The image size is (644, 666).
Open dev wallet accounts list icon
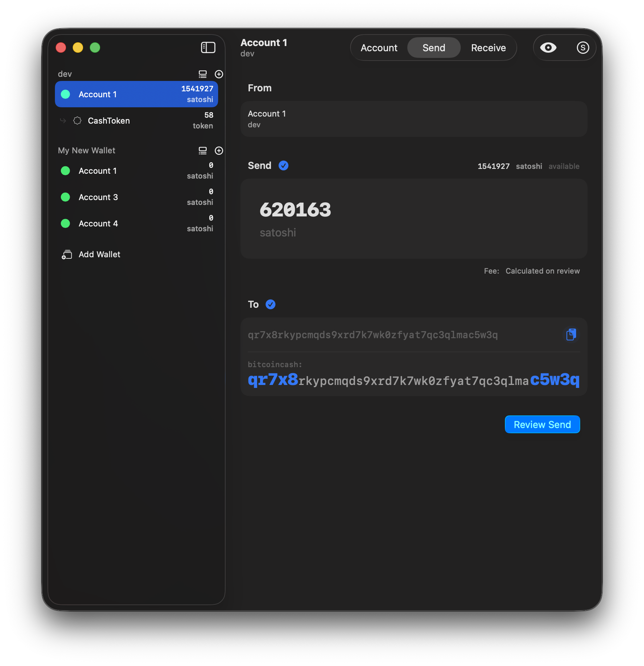coord(203,74)
